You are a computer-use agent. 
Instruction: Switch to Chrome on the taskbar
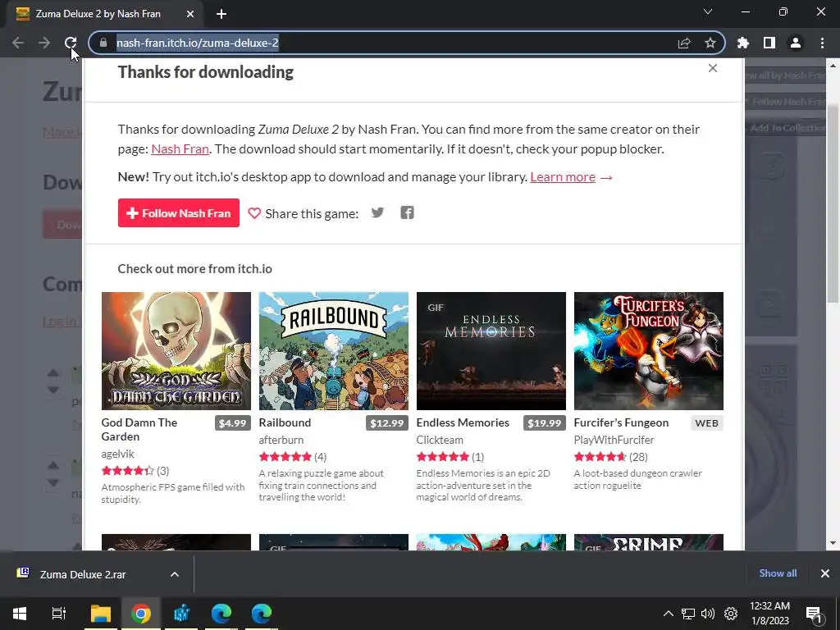[x=141, y=614]
